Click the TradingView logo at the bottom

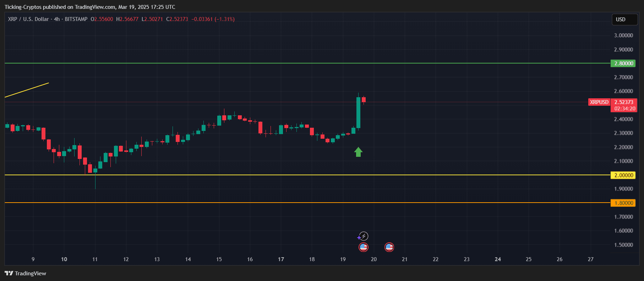[25, 273]
